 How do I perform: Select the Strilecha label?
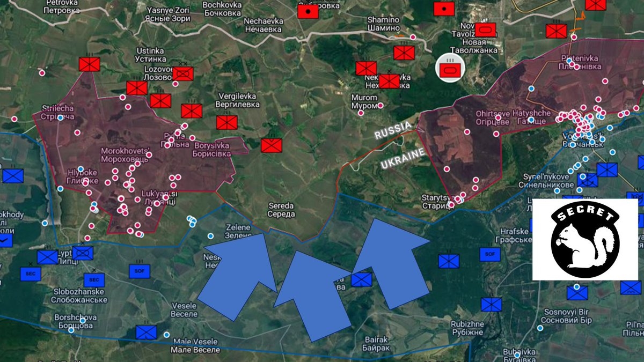click(57, 113)
